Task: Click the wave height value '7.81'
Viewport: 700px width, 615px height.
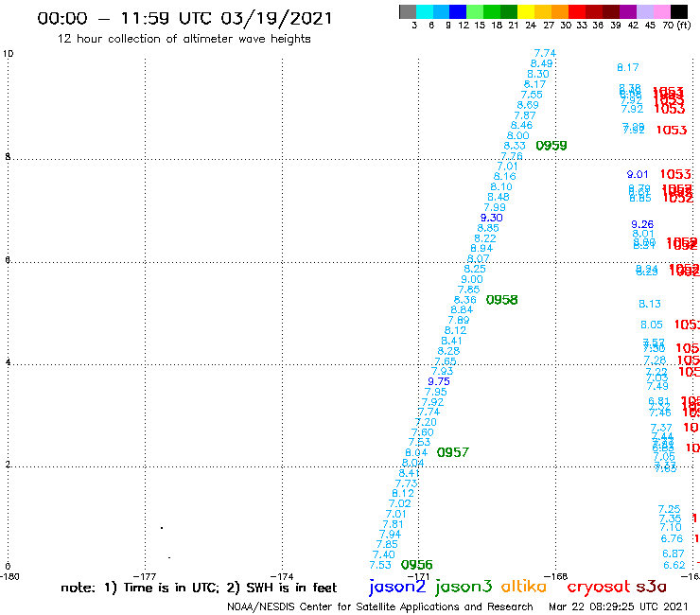Action: point(393,524)
